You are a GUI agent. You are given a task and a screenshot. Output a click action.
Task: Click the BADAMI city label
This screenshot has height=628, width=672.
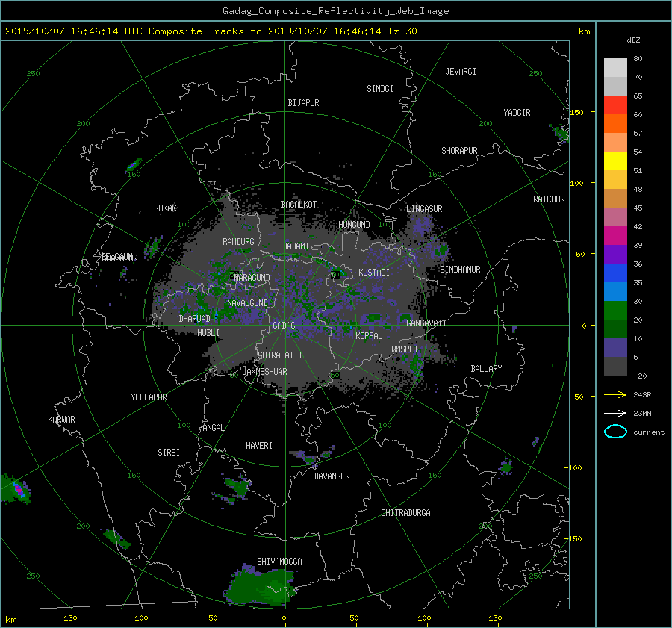click(x=296, y=246)
